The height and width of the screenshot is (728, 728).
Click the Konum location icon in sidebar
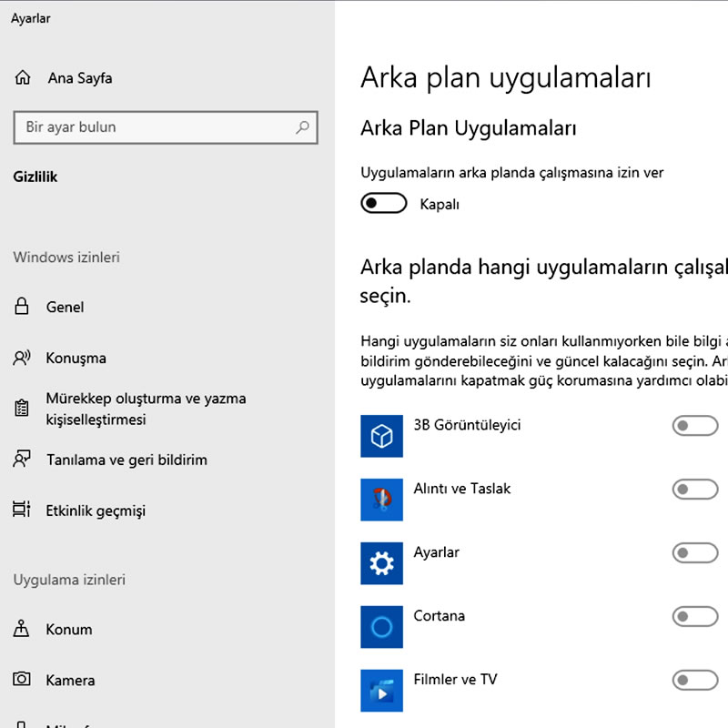coord(23,630)
